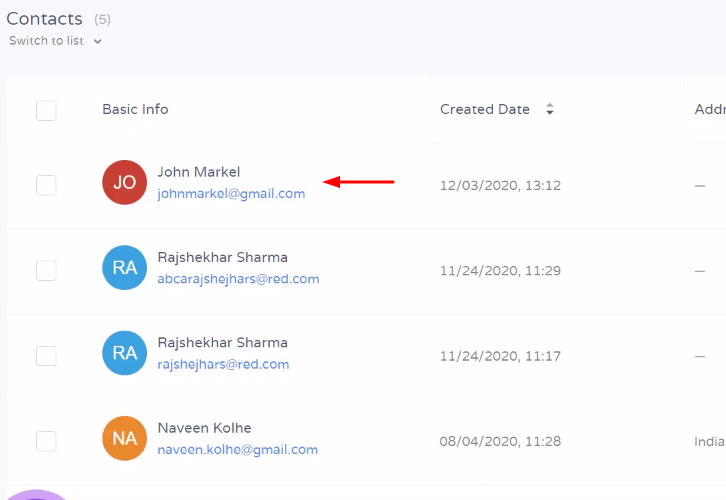Click the purple circle icon at bottom left

pyautogui.click(x=36, y=494)
